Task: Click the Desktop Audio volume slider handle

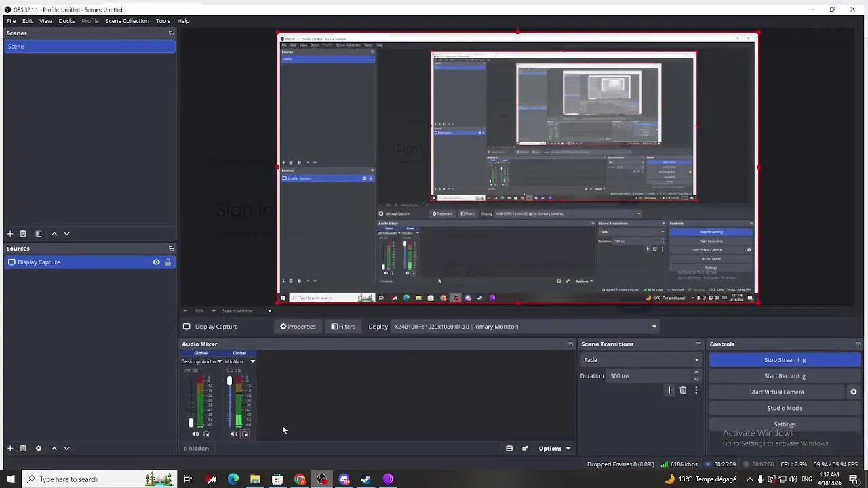Action: tap(191, 422)
